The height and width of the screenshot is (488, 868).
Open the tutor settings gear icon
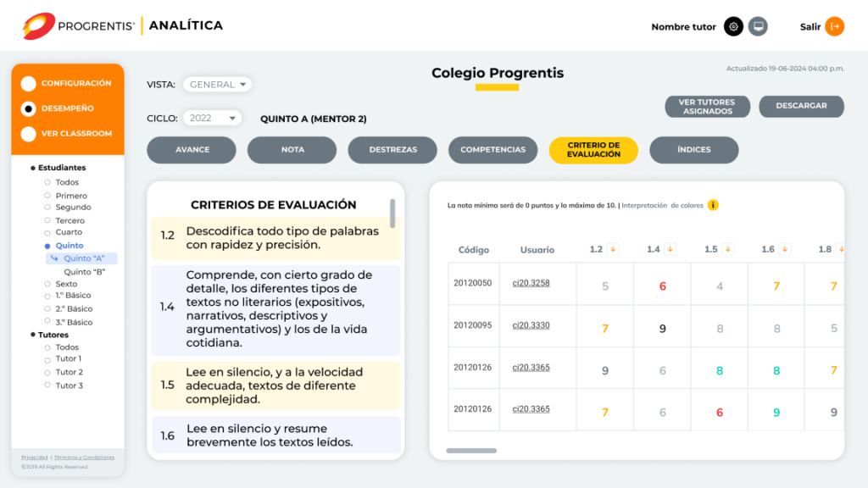point(733,27)
